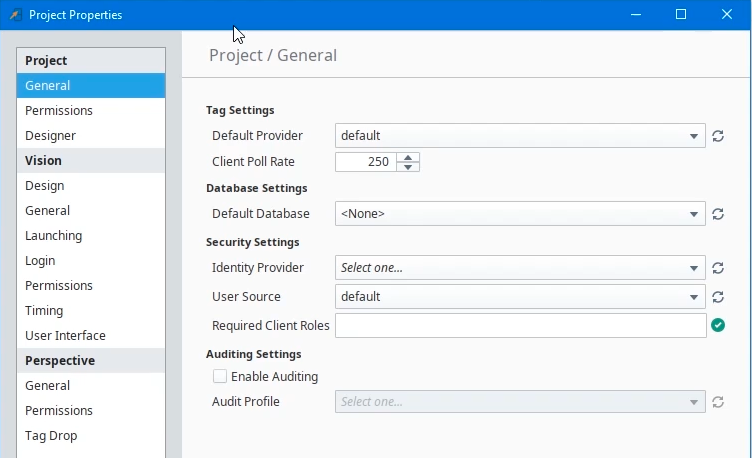The width and height of the screenshot is (752, 458).
Task: Open Vision User Interface settings
Action: pos(91,335)
